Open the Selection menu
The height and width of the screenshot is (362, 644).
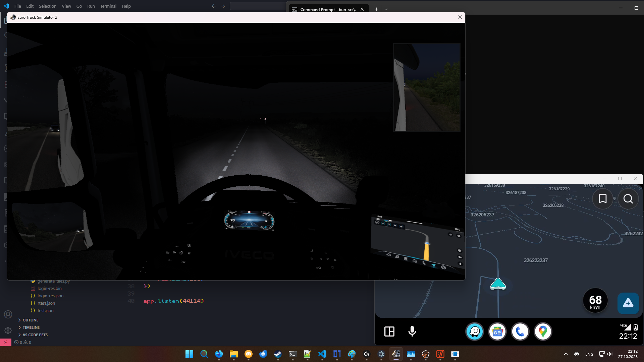click(48, 6)
